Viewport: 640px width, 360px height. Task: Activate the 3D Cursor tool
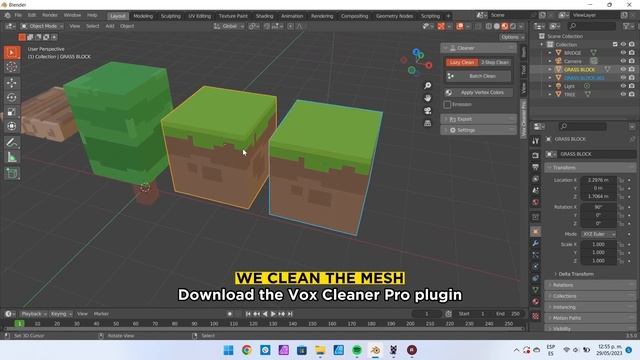click(x=12, y=67)
